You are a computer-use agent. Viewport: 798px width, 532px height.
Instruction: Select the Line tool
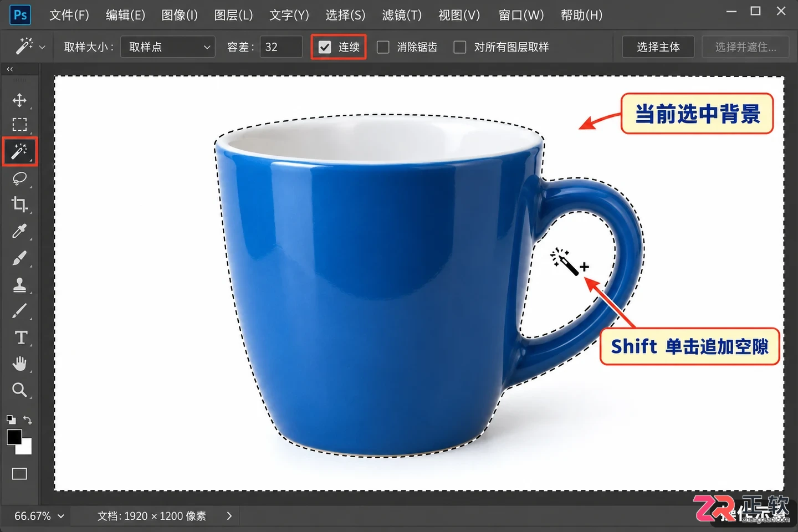coord(19,311)
